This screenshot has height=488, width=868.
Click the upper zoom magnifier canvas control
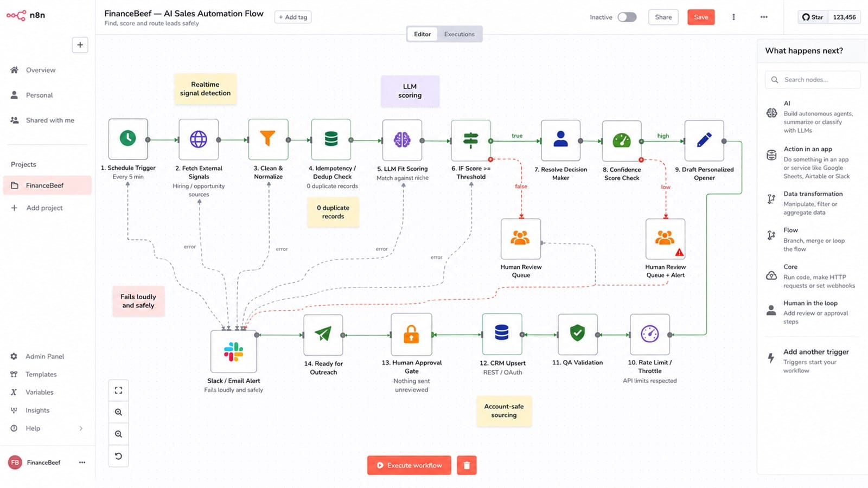(x=118, y=412)
